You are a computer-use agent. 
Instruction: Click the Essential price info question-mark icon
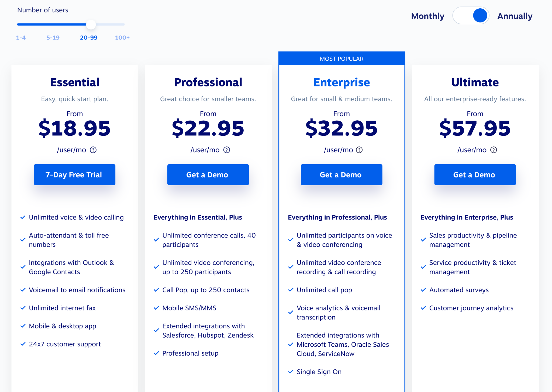[93, 150]
